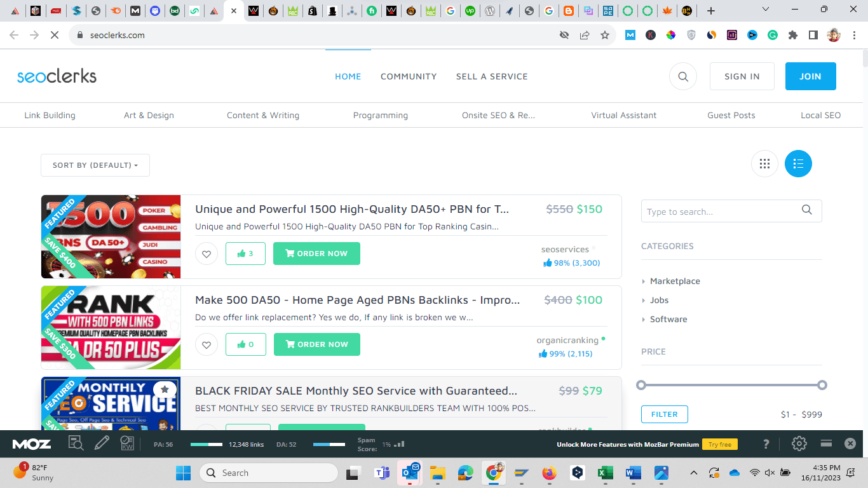Click MozBar help question mark

pos(766,444)
